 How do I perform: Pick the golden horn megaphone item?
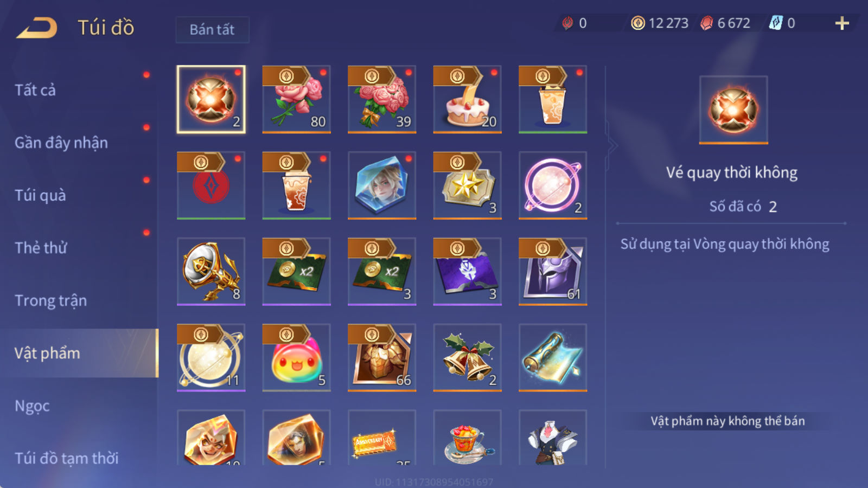click(211, 271)
